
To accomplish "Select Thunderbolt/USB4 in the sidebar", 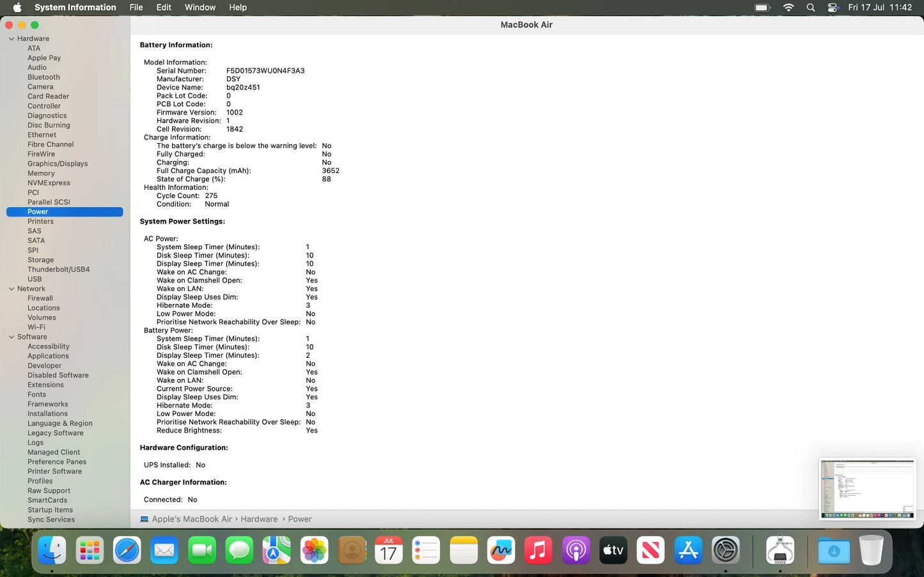I will 58,270.
